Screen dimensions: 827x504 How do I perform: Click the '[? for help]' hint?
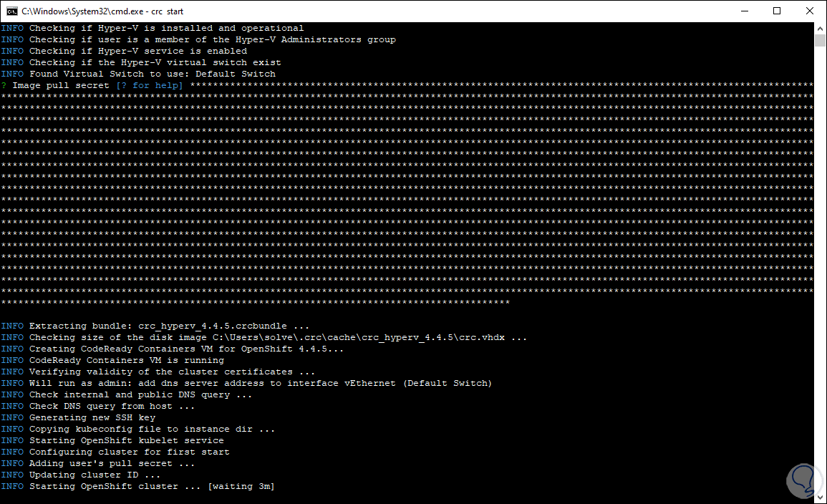tap(149, 85)
